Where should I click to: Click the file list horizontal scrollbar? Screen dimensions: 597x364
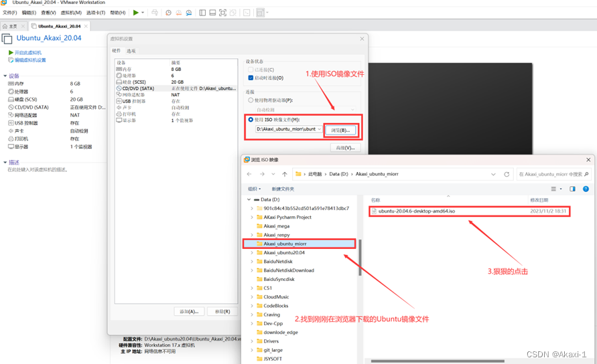438,361
